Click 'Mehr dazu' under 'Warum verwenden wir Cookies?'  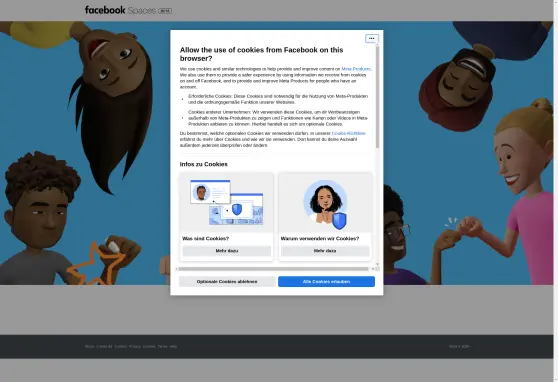point(325,251)
